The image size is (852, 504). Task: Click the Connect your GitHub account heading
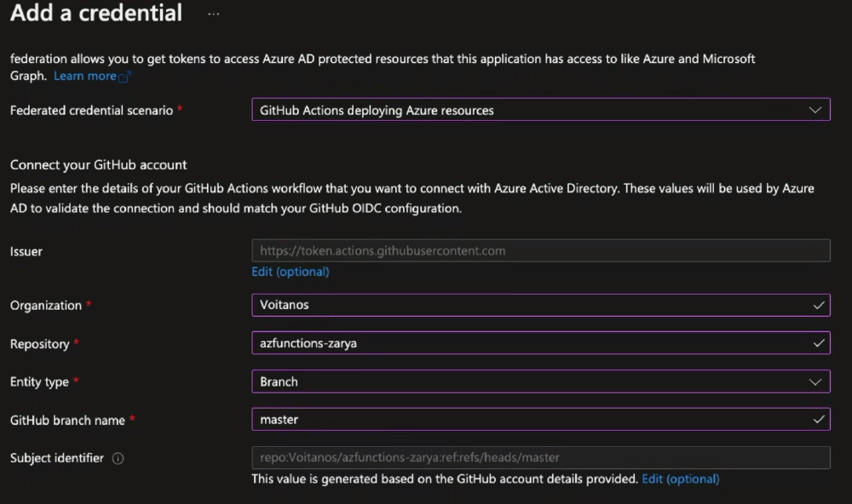point(98,164)
